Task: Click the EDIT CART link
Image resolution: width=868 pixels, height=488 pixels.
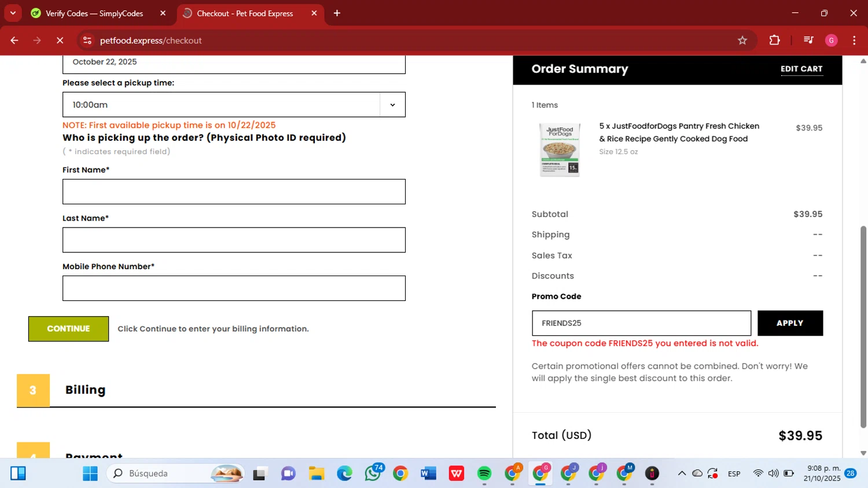Action: pos(801,69)
